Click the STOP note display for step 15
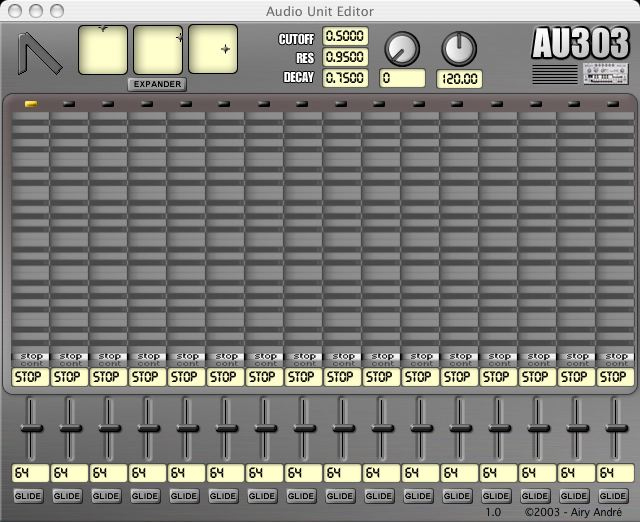 point(577,377)
